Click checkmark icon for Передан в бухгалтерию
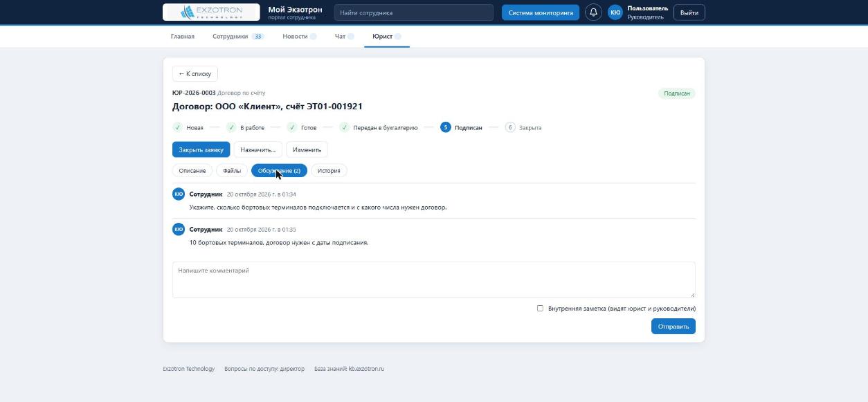Viewport: 868px width, 402px height. [344, 127]
